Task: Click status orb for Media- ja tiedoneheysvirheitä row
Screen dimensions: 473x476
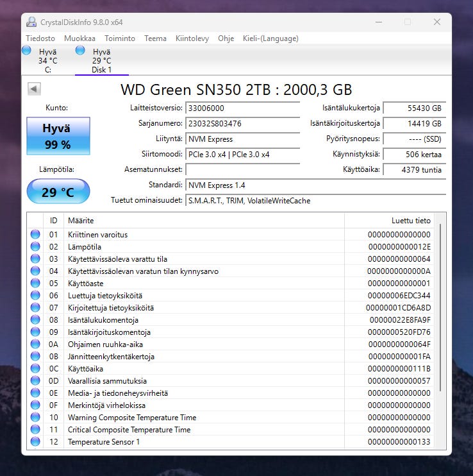Action: pos(35,393)
